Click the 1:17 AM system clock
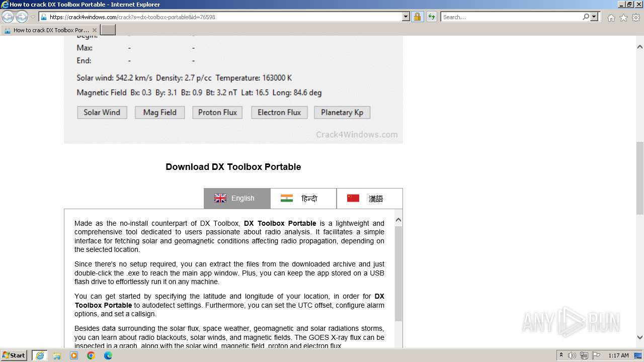Viewport: 644px width, 362px height. pyautogui.click(x=618, y=355)
